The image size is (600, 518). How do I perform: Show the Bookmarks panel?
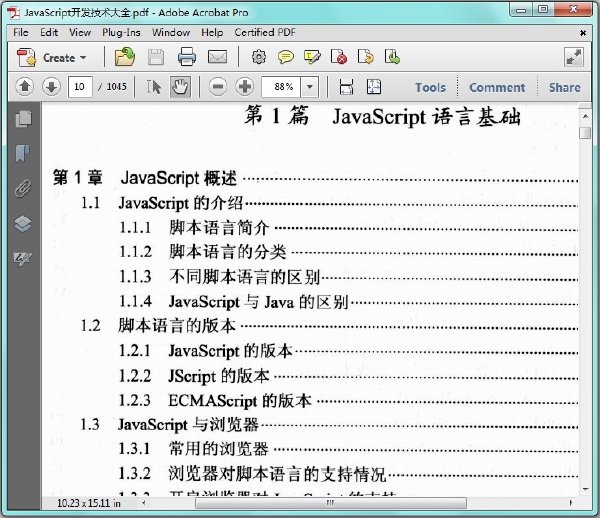tap(23, 153)
